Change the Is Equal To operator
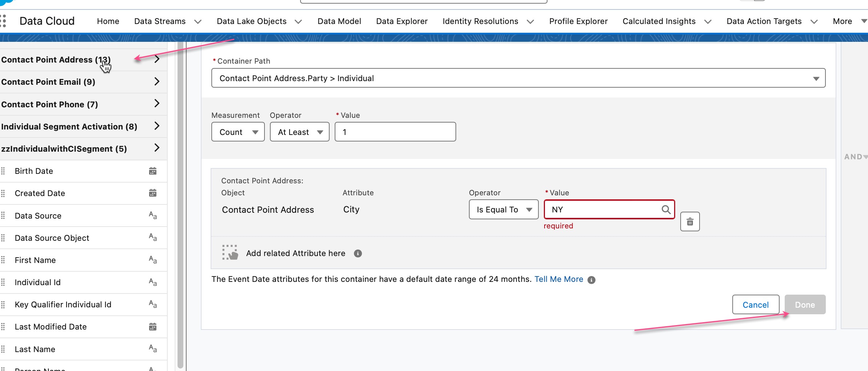Viewport: 868px width, 371px height. (x=503, y=210)
